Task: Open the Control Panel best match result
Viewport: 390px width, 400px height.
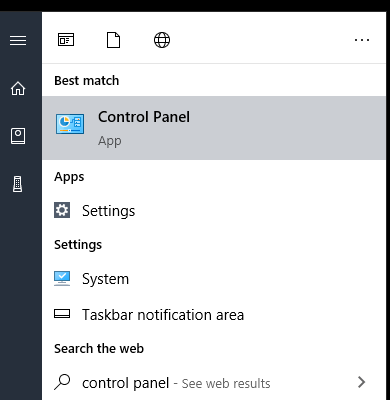Action: point(214,128)
